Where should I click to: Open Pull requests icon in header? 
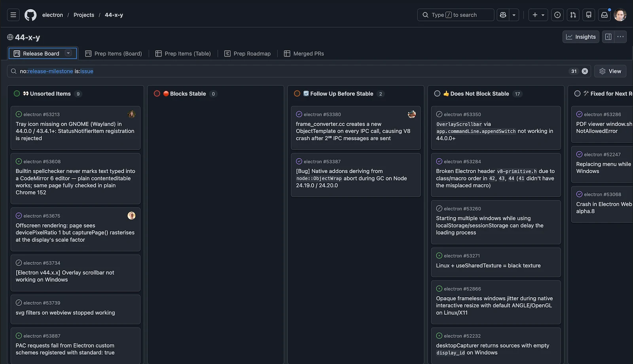point(573,15)
